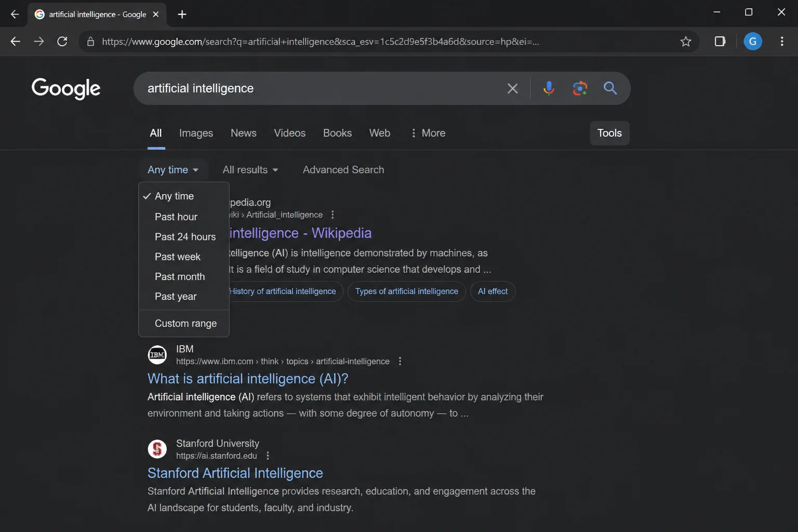
Task: Open Chrome three-dot menu
Action: tap(782, 42)
